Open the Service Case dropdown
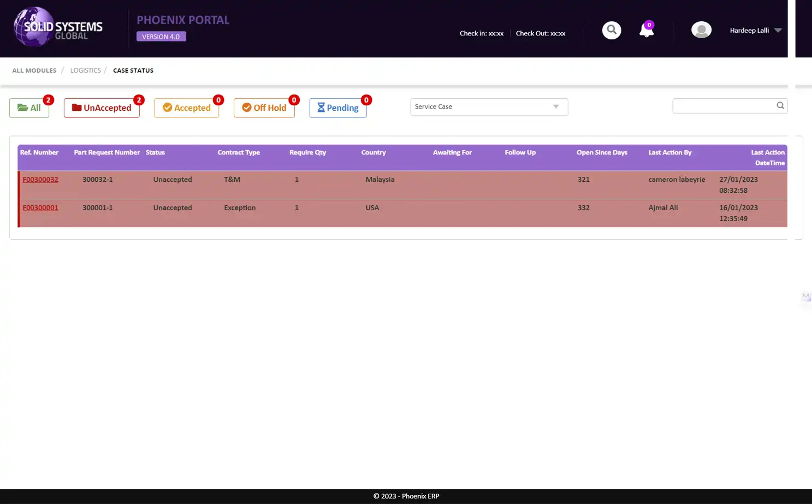 (488, 107)
